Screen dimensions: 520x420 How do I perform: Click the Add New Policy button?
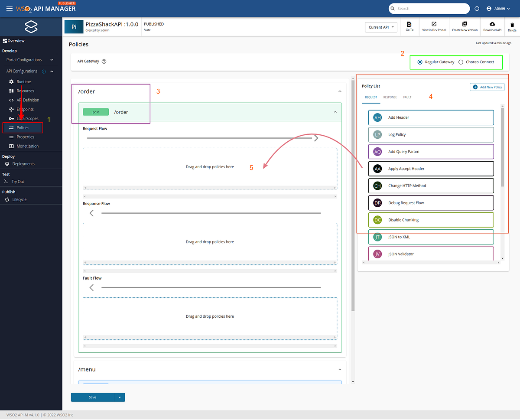point(487,87)
